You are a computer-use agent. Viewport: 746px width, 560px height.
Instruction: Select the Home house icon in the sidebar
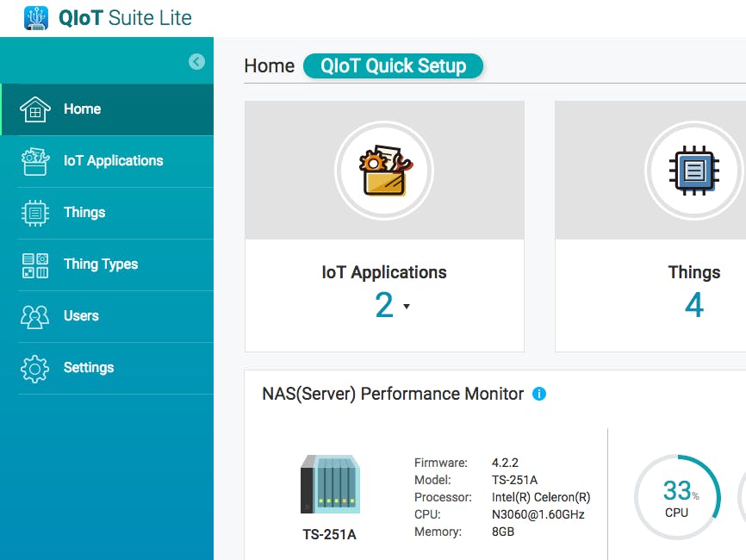click(x=34, y=109)
